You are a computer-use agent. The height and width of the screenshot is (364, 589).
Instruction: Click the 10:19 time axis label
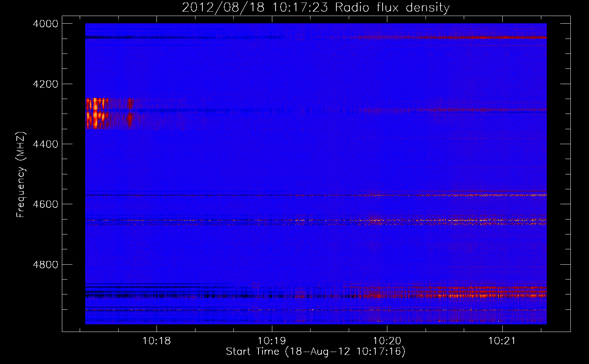click(x=272, y=341)
